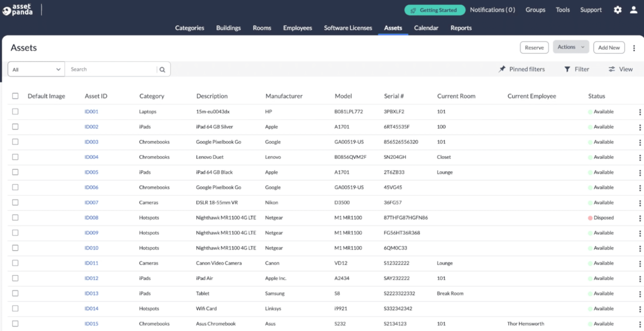
Task: Open asset record ID003
Action: 91,142
